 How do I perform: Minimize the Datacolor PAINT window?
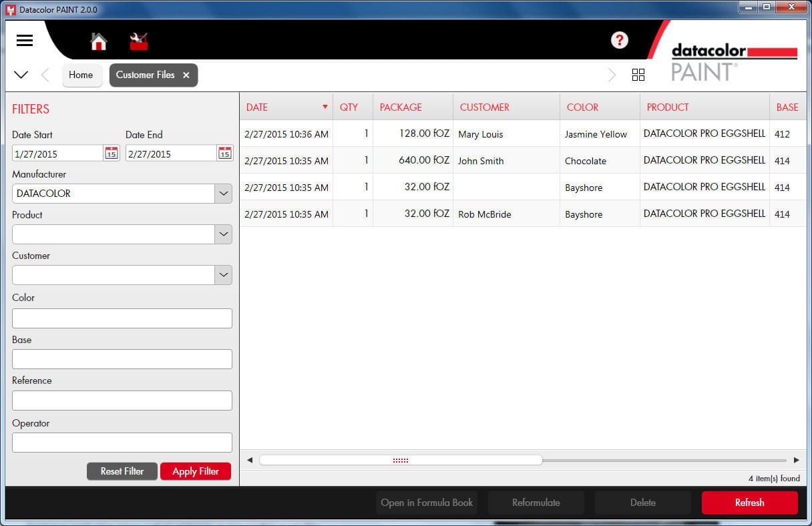point(748,7)
